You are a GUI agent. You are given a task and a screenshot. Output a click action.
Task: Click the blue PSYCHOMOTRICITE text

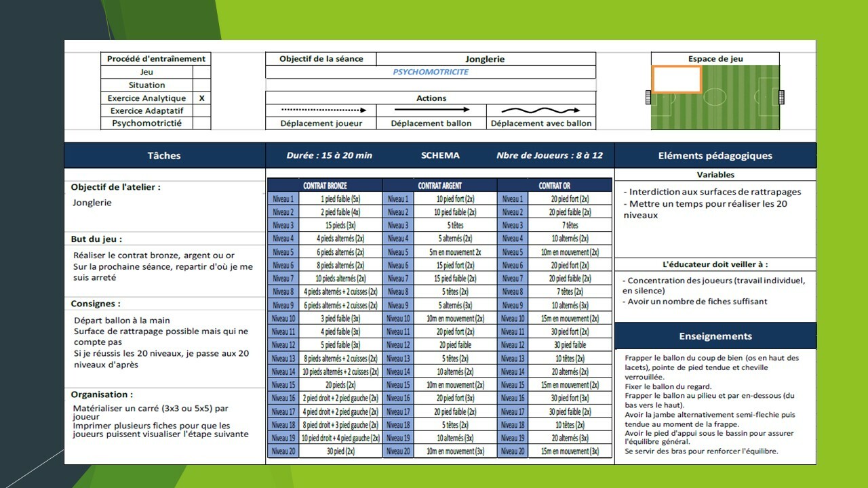pos(431,72)
